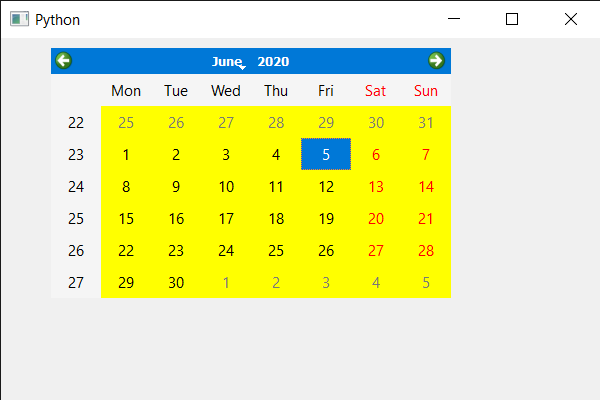Click the red Sat column header

pos(376,91)
